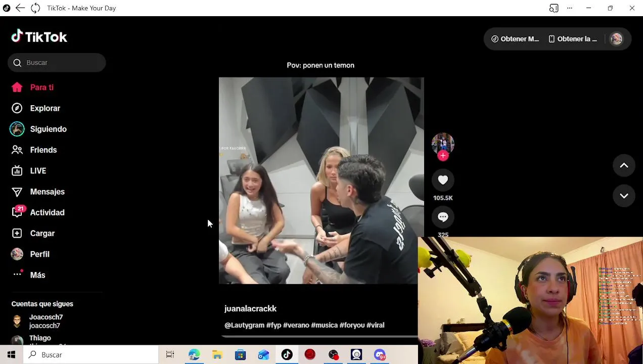Open Mensajes inbox

(x=38, y=192)
